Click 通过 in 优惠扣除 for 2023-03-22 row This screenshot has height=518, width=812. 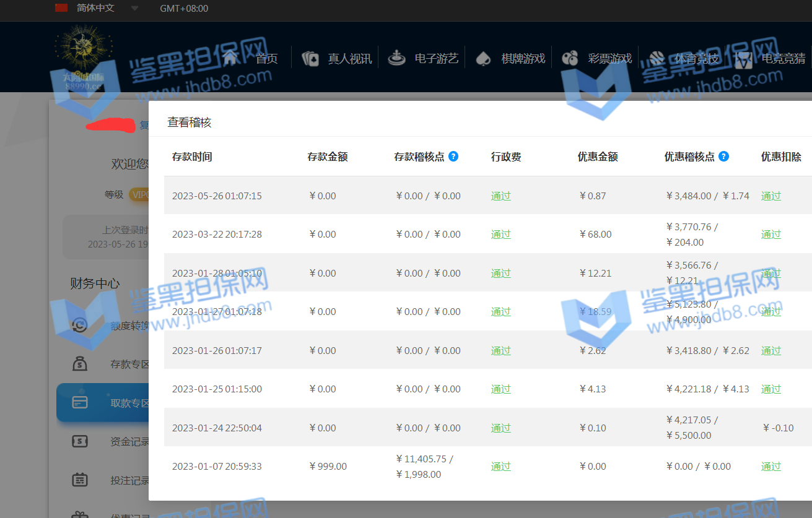coord(771,235)
